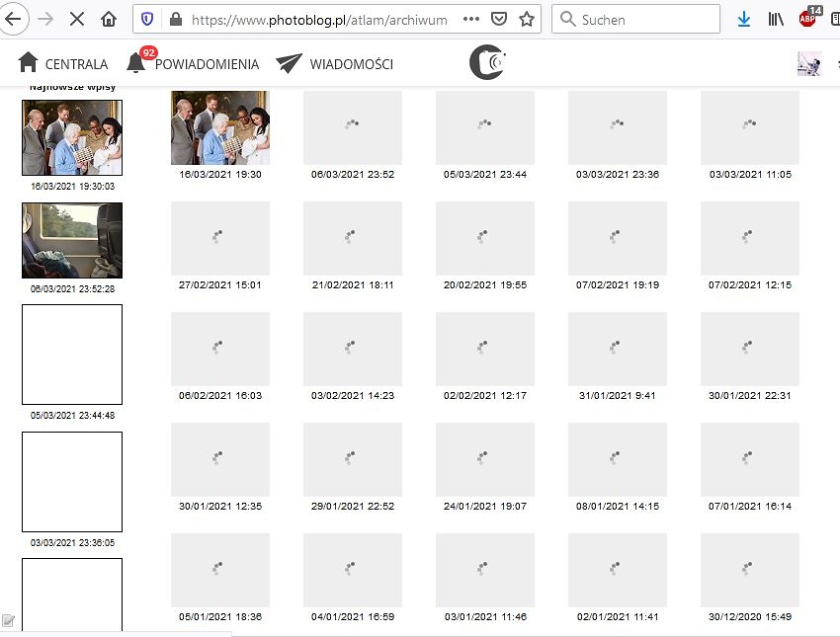Image resolution: width=840 pixels, height=637 pixels.
Task: Open archive entry thumbnail 07/02/2021 12:15
Action: 750,238
